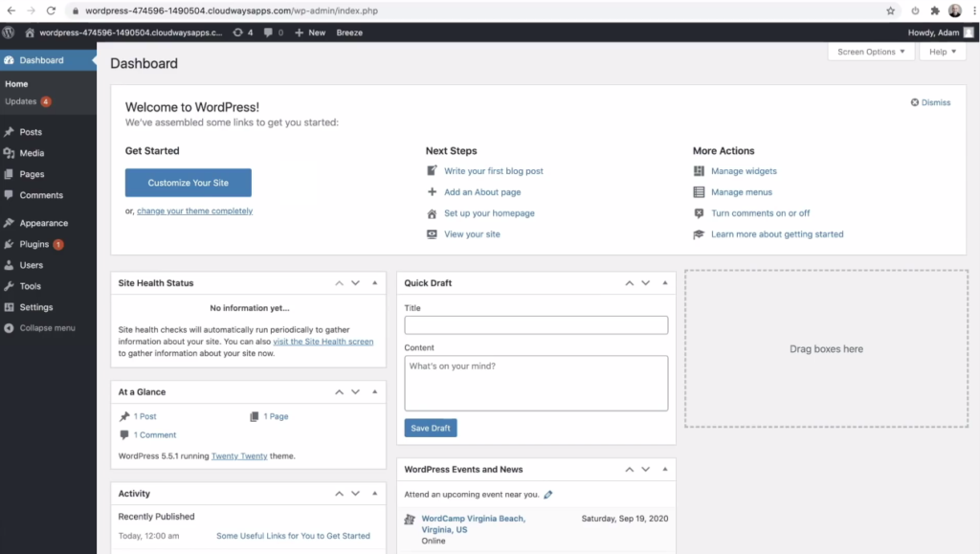Viewport: 980px width, 554px height.
Task: Open Turn comments on or off link
Action: 760,213
